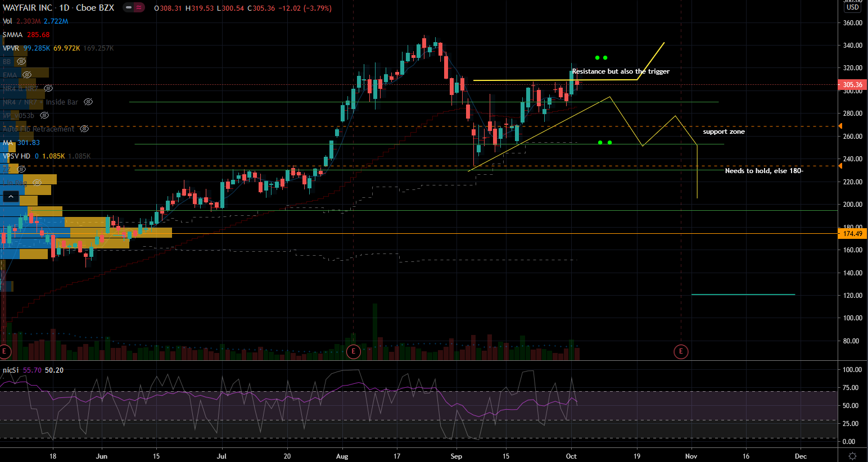868x462 pixels.
Task: Click the dash icon in the symbol status pill
Action: (129, 8)
